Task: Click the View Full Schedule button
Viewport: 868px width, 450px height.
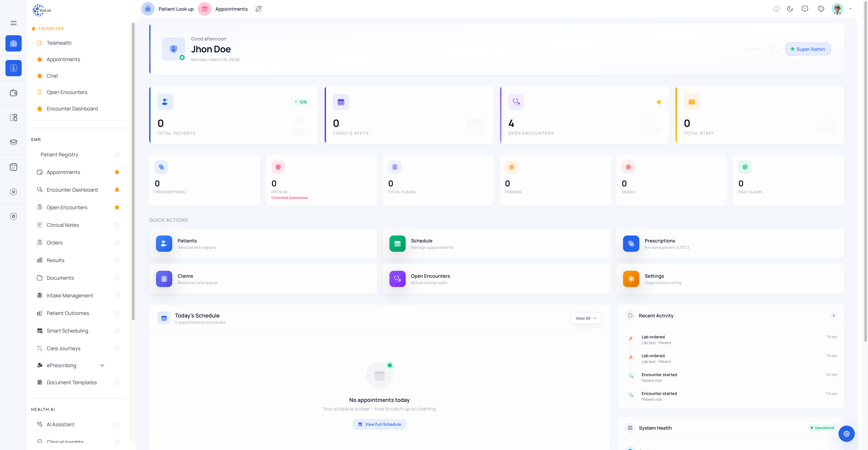Action: (379, 424)
